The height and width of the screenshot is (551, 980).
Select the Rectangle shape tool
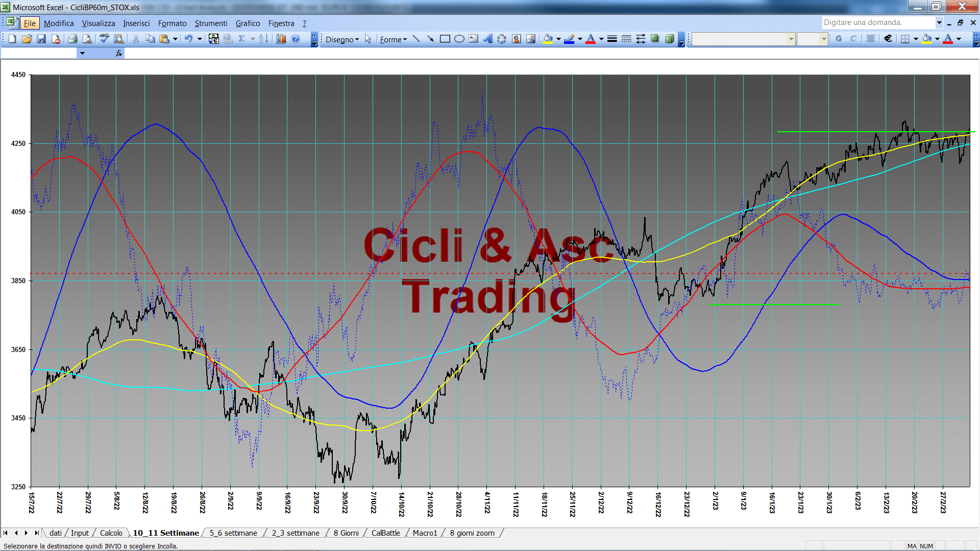click(x=445, y=39)
